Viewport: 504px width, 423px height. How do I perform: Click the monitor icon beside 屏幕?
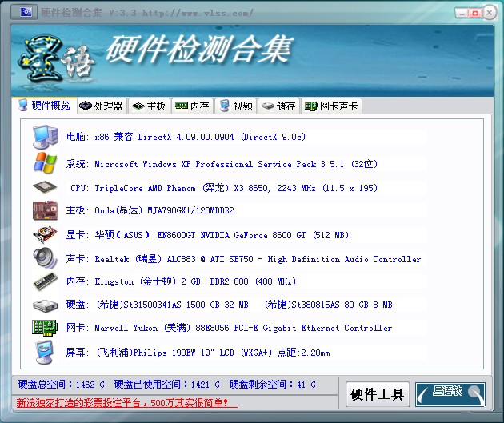click(x=44, y=353)
